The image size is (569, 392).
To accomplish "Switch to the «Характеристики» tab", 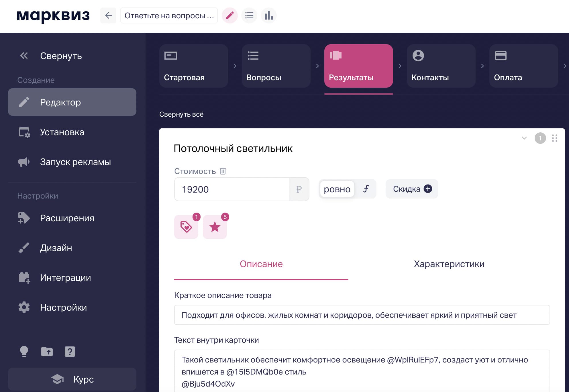I will tap(449, 264).
